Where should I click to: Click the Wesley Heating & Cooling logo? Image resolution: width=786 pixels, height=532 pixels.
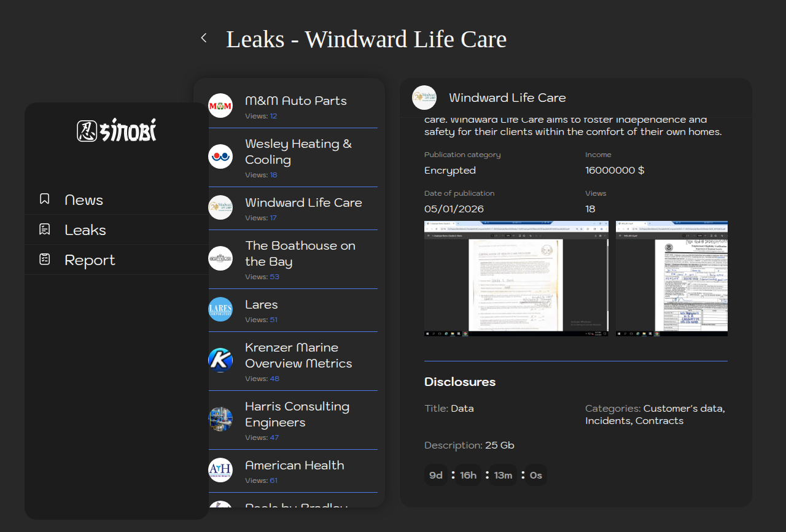coord(220,156)
